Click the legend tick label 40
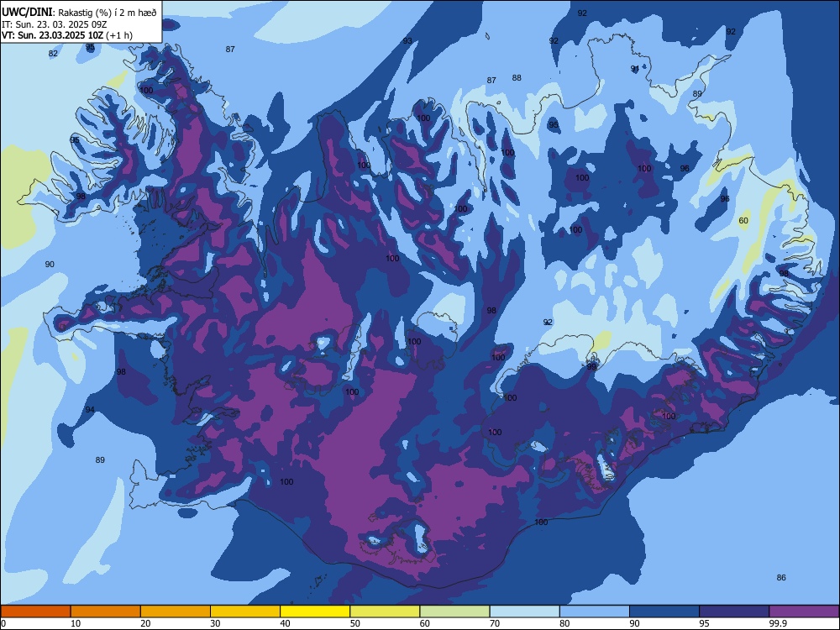This screenshot has width=840, height=630. 285,623
